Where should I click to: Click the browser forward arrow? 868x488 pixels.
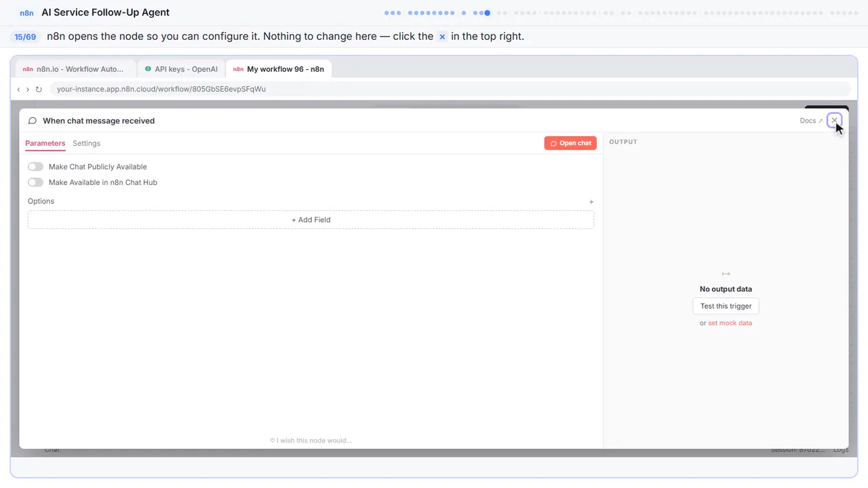coord(28,89)
